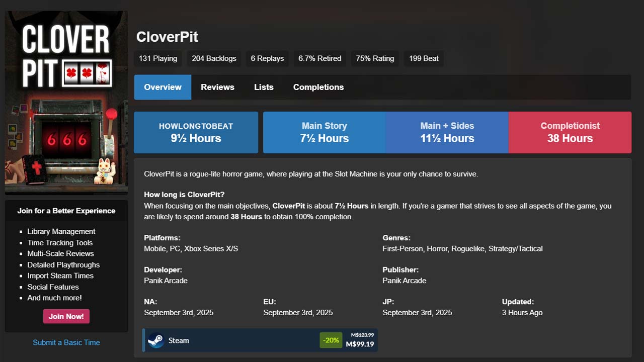Click the 131 Playing stat badge
The width and height of the screenshot is (644, 362).
(x=158, y=58)
